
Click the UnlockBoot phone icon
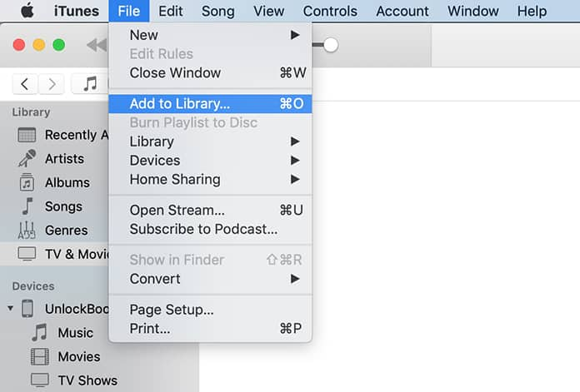27,309
